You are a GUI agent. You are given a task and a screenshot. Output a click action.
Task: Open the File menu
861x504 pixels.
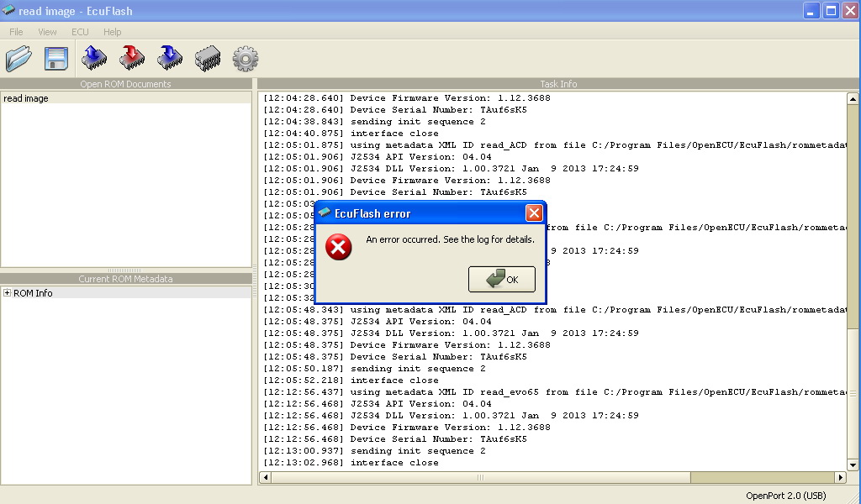(16, 32)
